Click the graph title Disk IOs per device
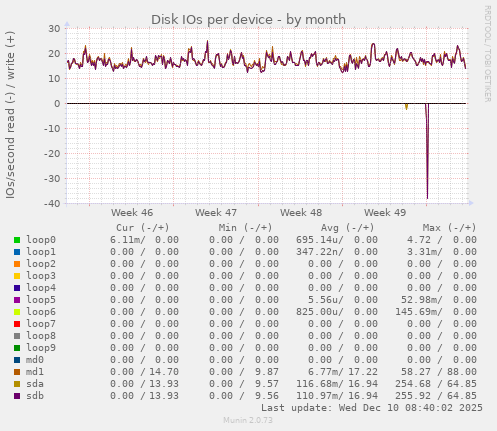Viewport: 497px width, 431px height. pos(248,20)
